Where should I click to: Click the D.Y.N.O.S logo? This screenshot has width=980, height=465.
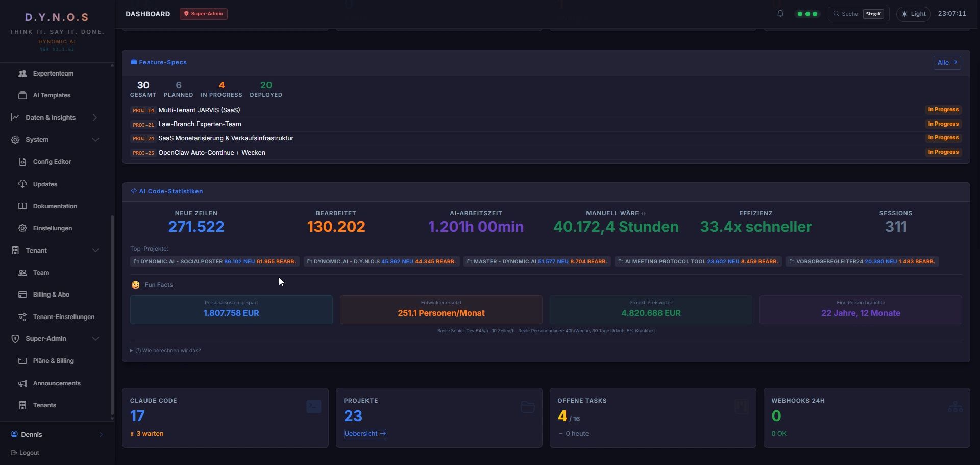pos(57,17)
